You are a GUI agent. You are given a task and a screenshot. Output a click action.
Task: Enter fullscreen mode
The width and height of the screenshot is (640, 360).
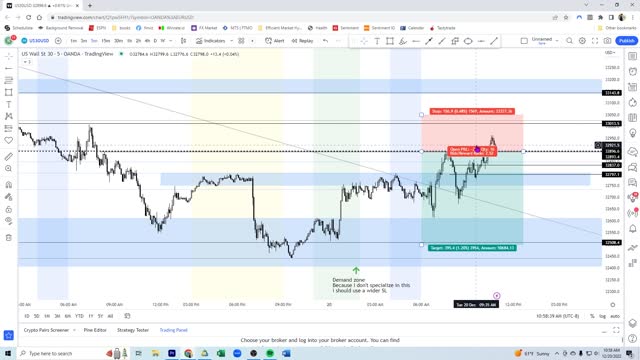point(595,41)
